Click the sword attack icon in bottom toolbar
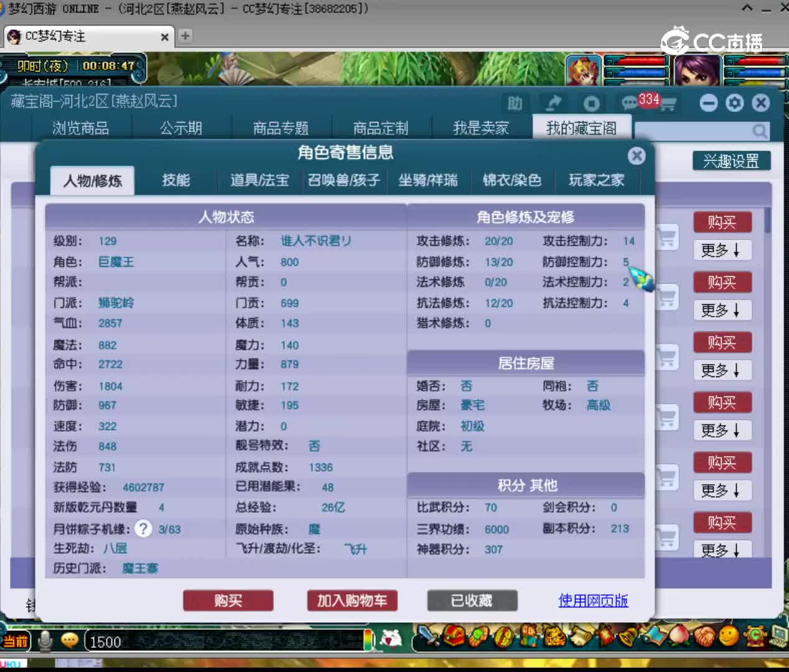The height and width of the screenshot is (672, 789). pyautogui.click(x=427, y=637)
